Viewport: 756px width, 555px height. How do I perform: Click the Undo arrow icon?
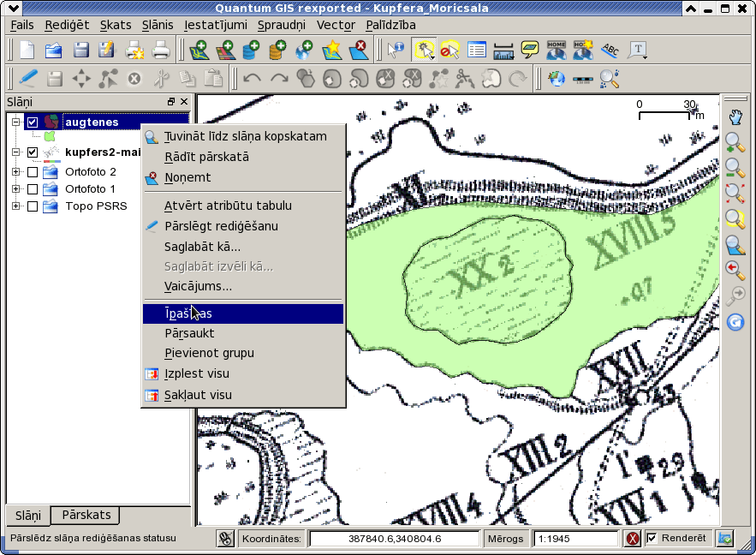click(253, 78)
